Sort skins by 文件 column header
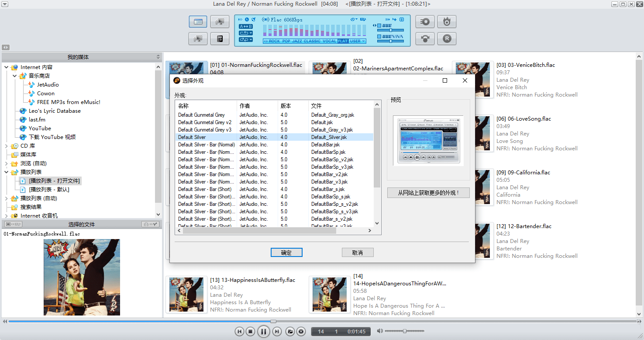The width and height of the screenshot is (644, 340). click(x=341, y=106)
